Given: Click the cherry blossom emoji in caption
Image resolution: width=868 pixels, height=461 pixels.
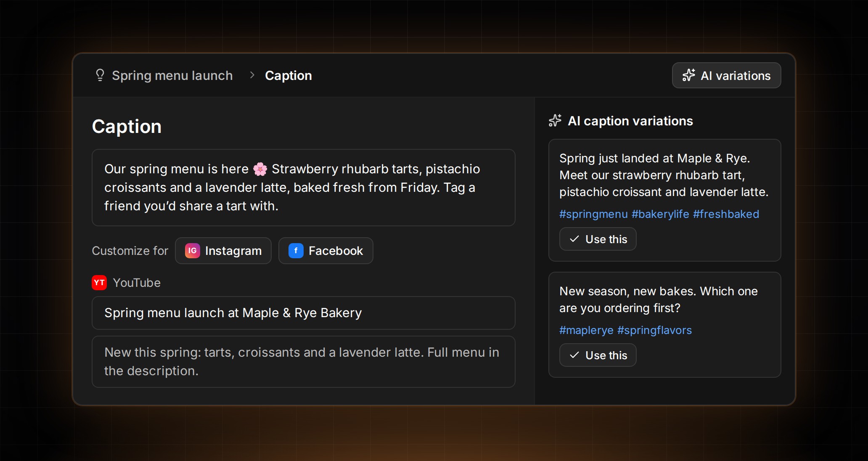Looking at the screenshot, I should (x=260, y=169).
